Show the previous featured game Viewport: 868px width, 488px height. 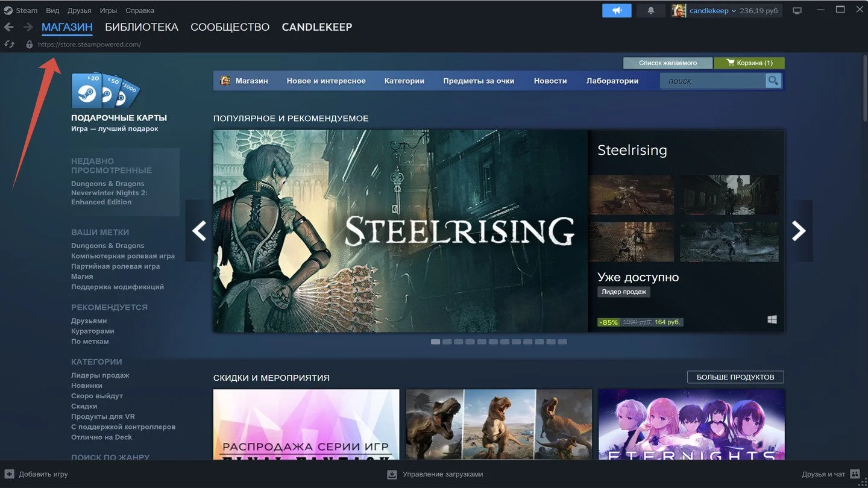[199, 231]
